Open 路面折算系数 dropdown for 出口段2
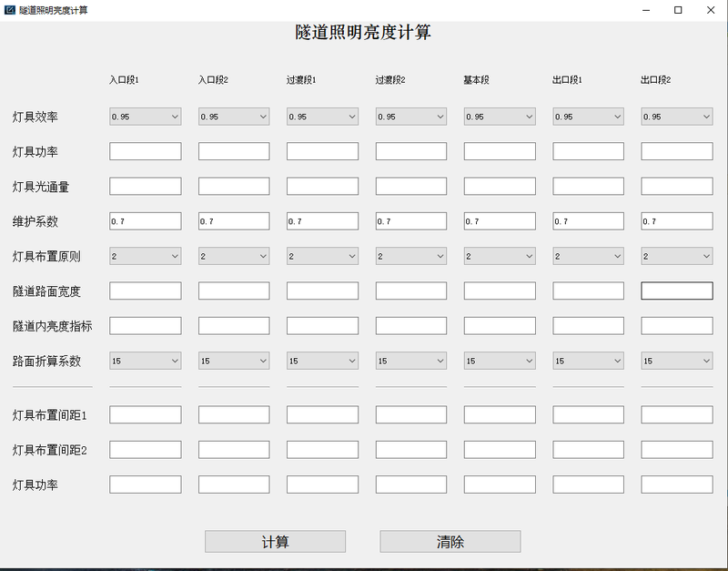Image resolution: width=728 pixels, height=571 pixels. tap(677, 361)
